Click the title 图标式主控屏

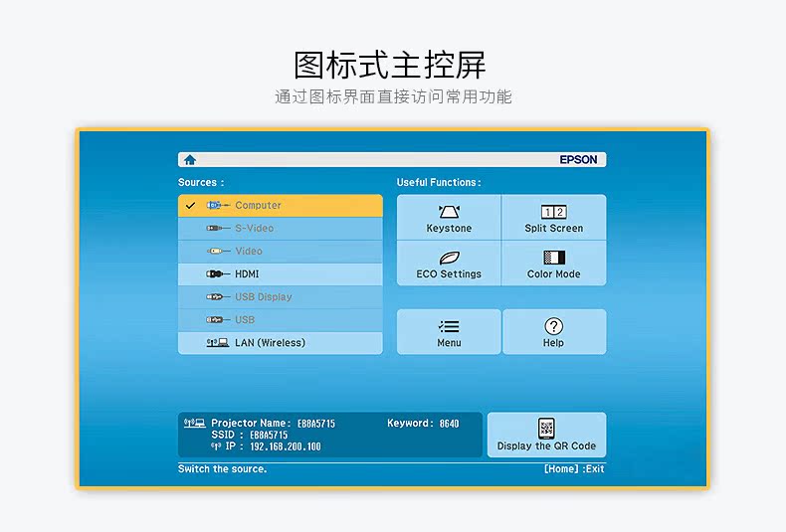pos(390,65)
